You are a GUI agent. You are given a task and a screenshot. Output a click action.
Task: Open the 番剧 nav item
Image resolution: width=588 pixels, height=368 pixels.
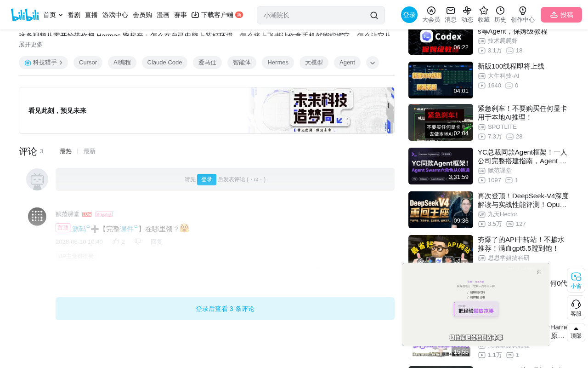[x=74, y=15]
